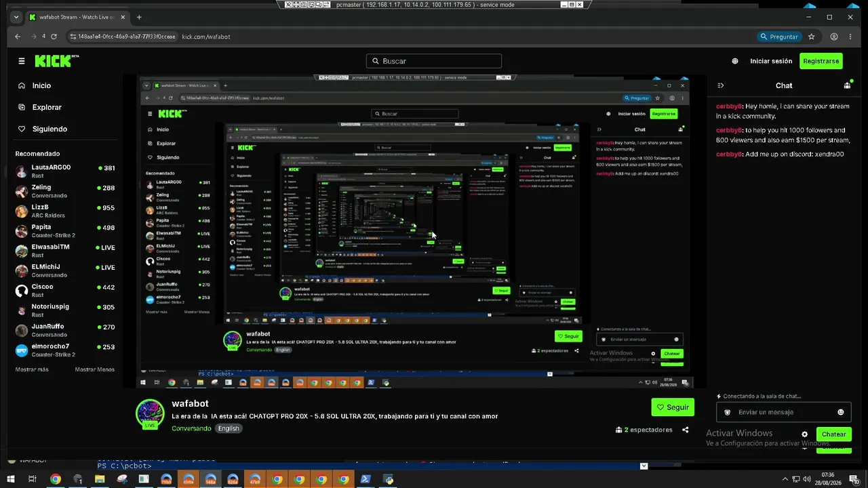
Task: Click the wafabot channel name under video
Action: click(x=190, y=403)
